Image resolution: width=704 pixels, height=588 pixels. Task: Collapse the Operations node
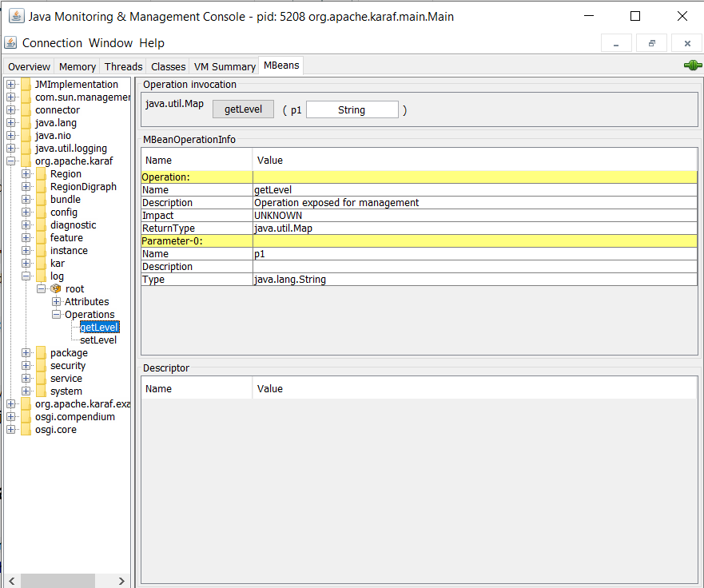pos(57,315)
